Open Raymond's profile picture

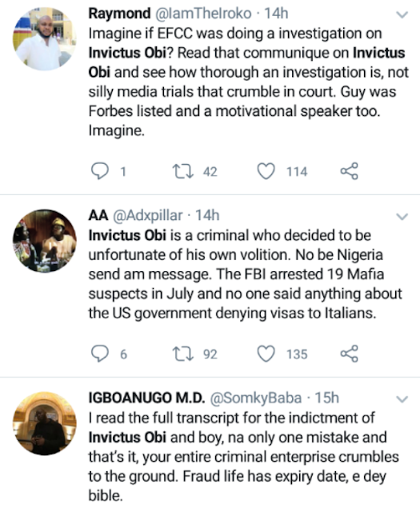[x=45, y=39]
